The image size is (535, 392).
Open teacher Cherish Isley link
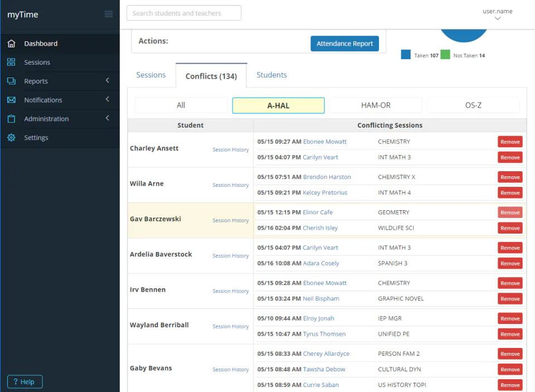(x=320, y=228)
